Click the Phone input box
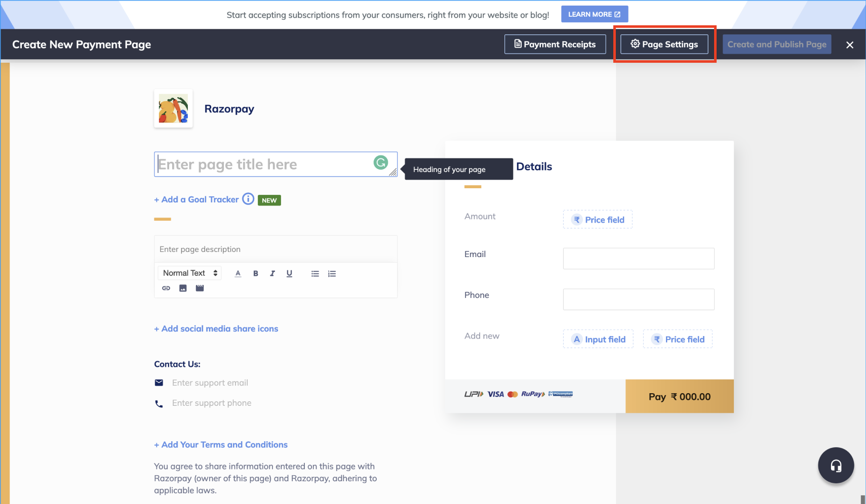 coord(639,300)
